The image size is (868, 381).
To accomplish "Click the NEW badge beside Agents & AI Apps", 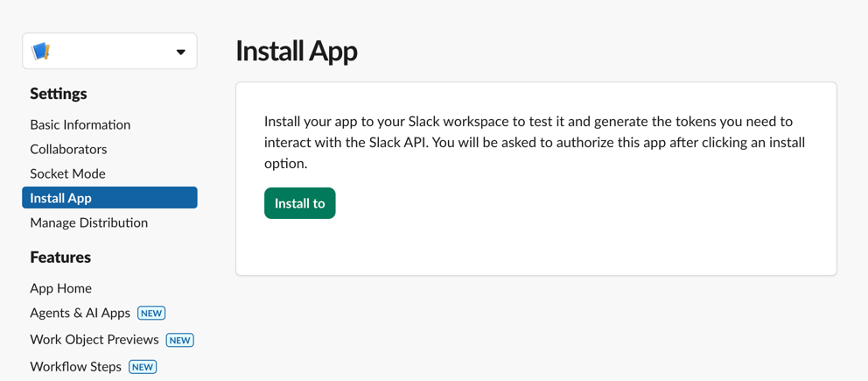I will click(x=151, y=314).
